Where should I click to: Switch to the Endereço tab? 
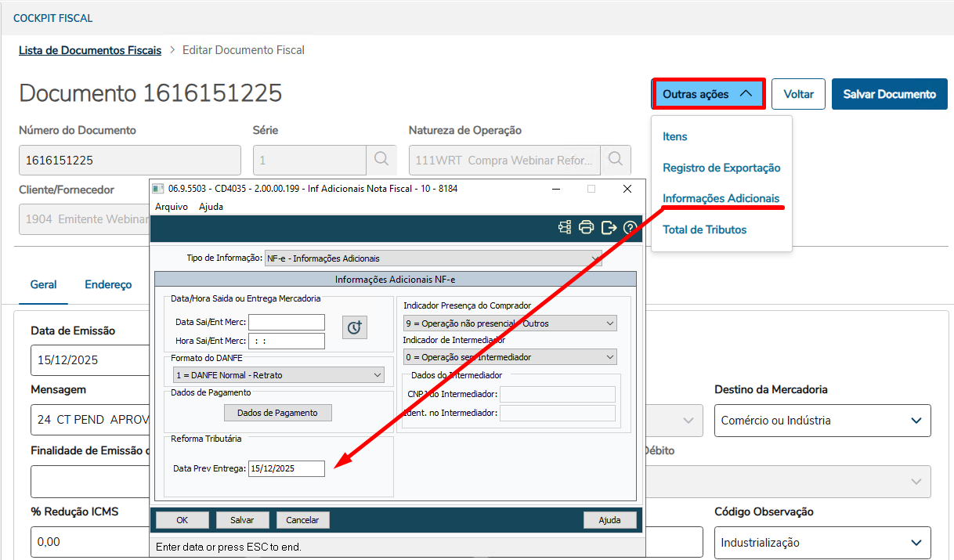click(x=108, y=284)
